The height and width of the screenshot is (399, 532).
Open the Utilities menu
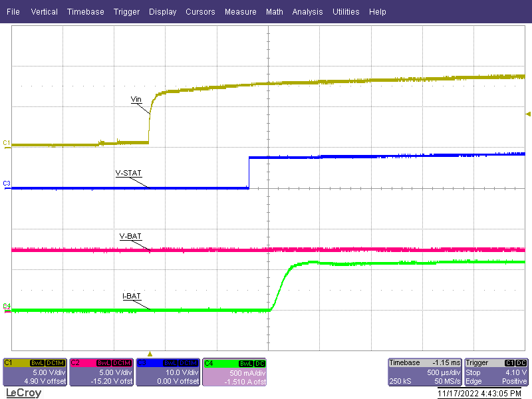[x=346, y=11]
